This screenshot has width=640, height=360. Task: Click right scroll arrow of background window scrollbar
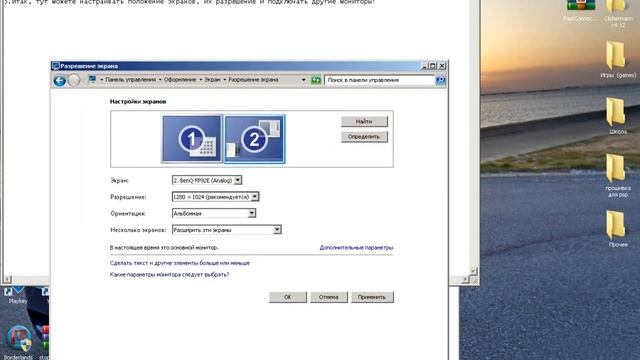(465, 279)
